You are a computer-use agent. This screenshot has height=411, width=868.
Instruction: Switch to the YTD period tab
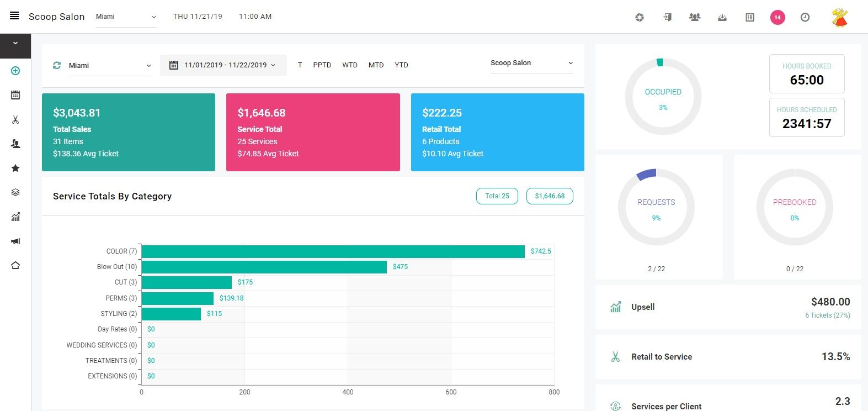(401, 65)
